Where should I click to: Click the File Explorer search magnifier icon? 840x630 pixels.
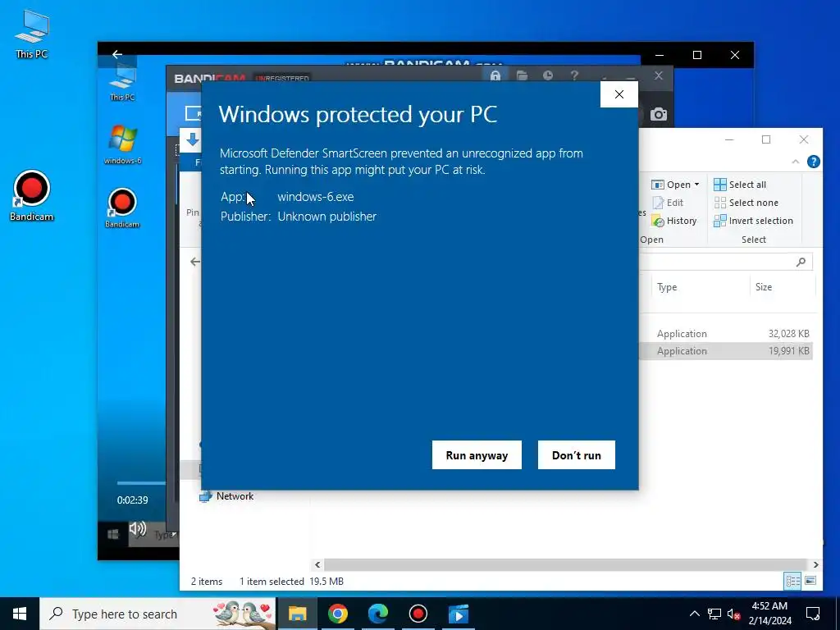[801, 262]
